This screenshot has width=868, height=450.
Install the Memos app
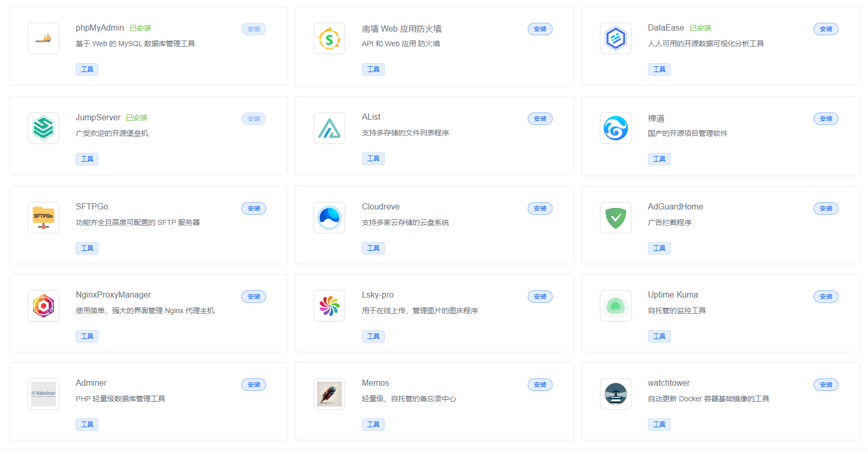(x=540, y=385)
